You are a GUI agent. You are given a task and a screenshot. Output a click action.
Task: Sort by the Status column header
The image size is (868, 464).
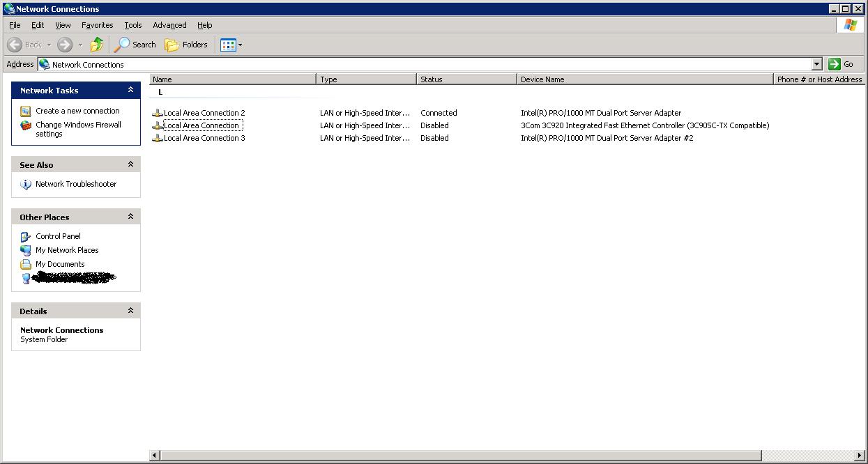coord(467,79)
